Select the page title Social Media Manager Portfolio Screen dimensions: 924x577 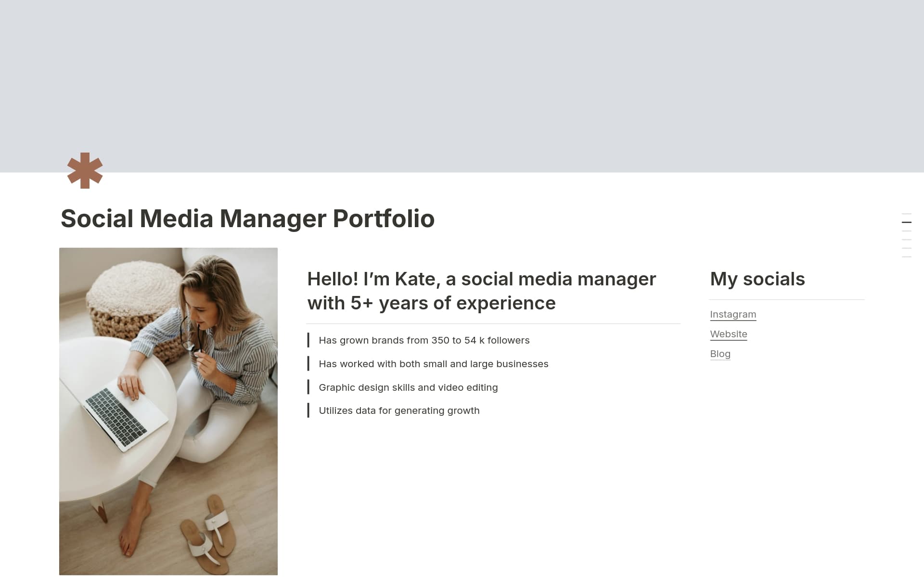coord(247,219)
